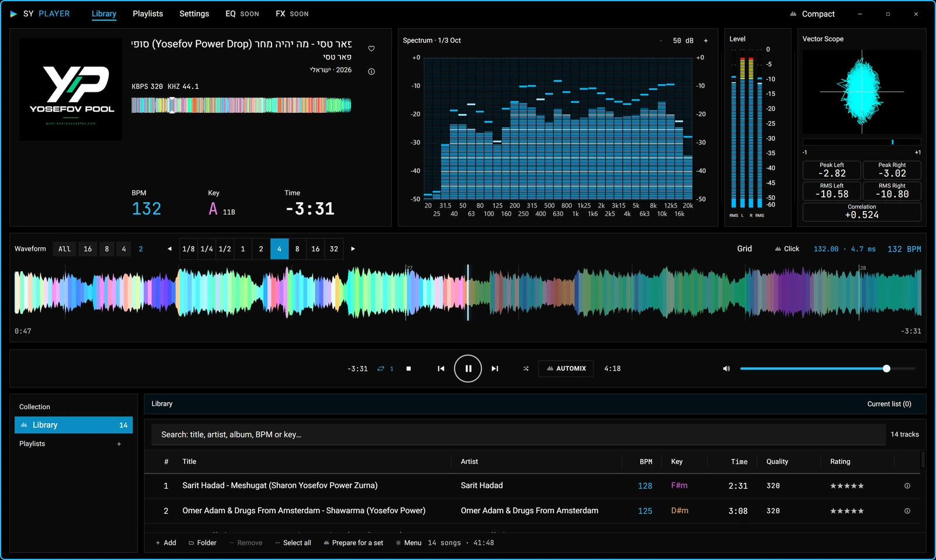Focus the library search field
This screenshot has width=936, height=560.
pos(519,434)
